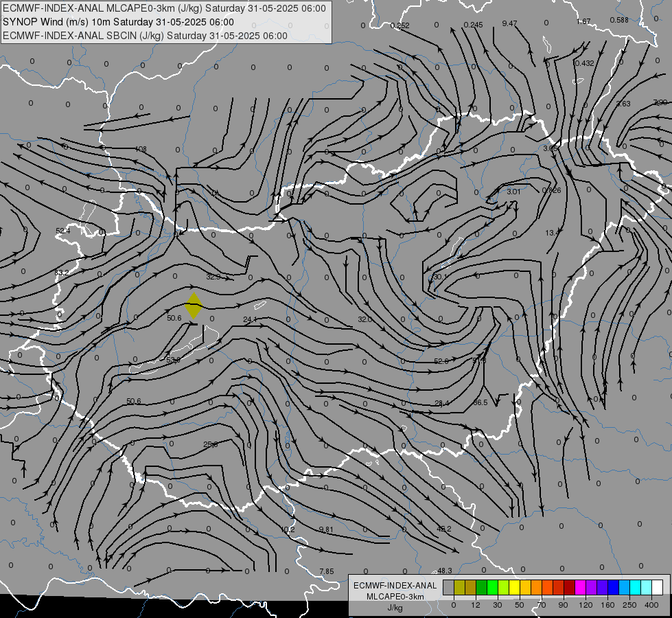The width and height of the screenshot is (672, 618).
Task: Click the map value 3.01
Action: [513, 192]
